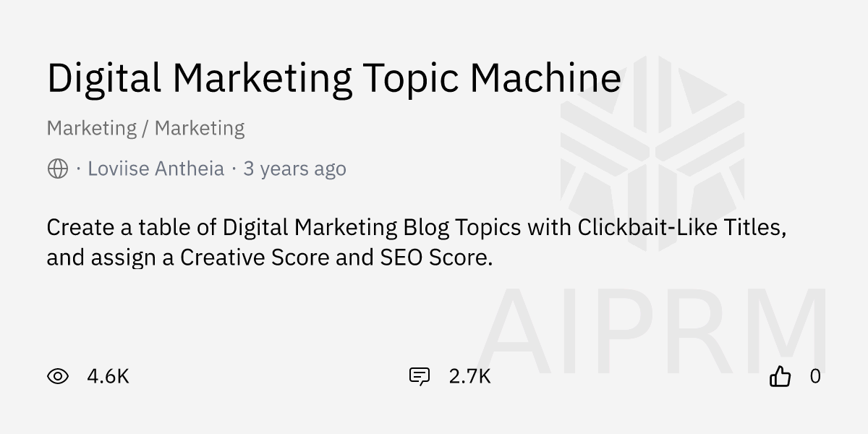Click the 2.7K comments count
Image resolution: width=868 pixels, height=434 pixels.
469,376
